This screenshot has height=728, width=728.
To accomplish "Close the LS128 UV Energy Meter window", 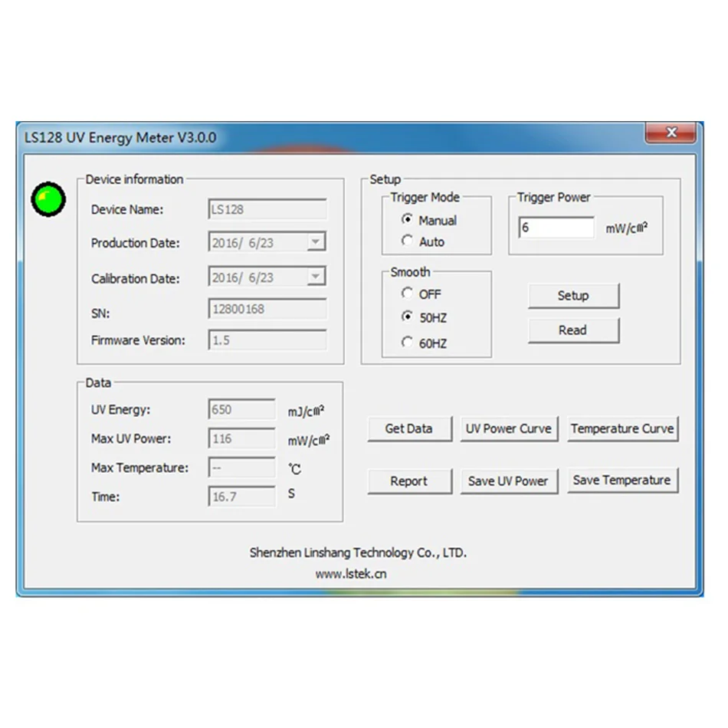I will 671,133.
